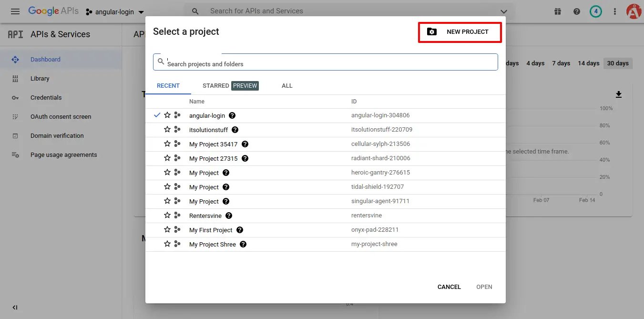The height and width of the screenshot is (319, 644).
Task: Click the gift icon in header
Action: point(558,11)
